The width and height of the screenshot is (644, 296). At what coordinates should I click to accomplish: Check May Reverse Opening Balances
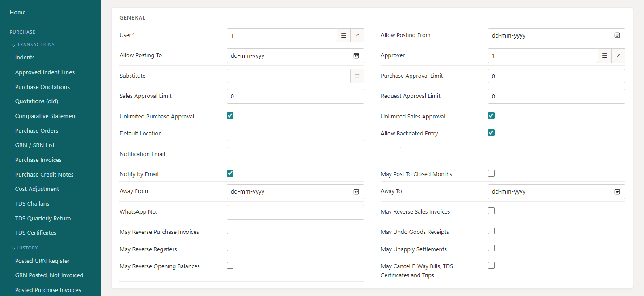click(230, 266)
